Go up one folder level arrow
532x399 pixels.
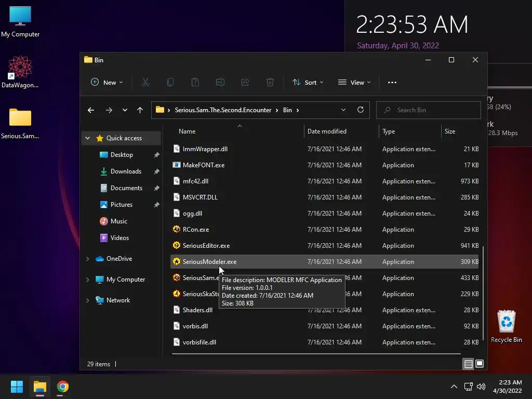(140, 110)
